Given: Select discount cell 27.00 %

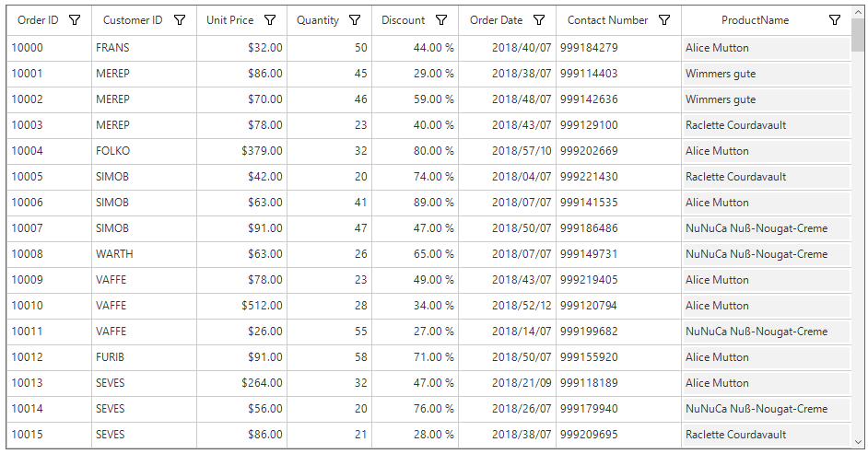Looking at the screenshot, I should click(x=416, y=332).
